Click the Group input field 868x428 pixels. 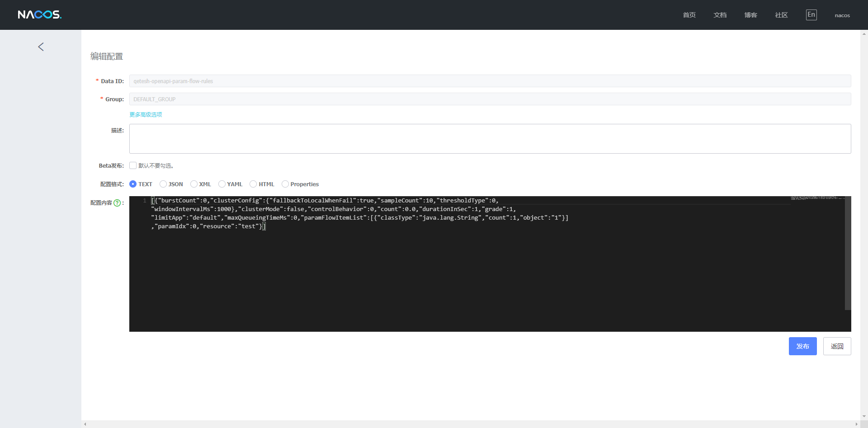tap(490, 99)
